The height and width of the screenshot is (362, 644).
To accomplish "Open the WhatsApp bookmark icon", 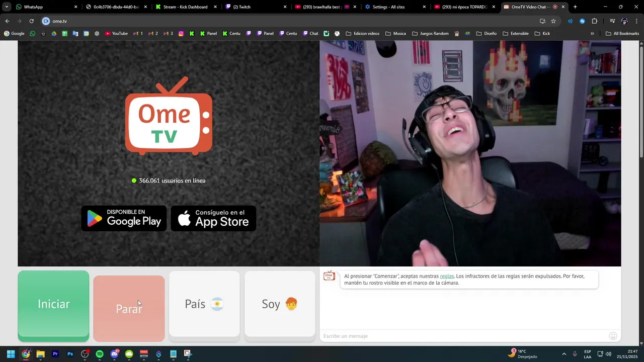I will tap(33, 34).
